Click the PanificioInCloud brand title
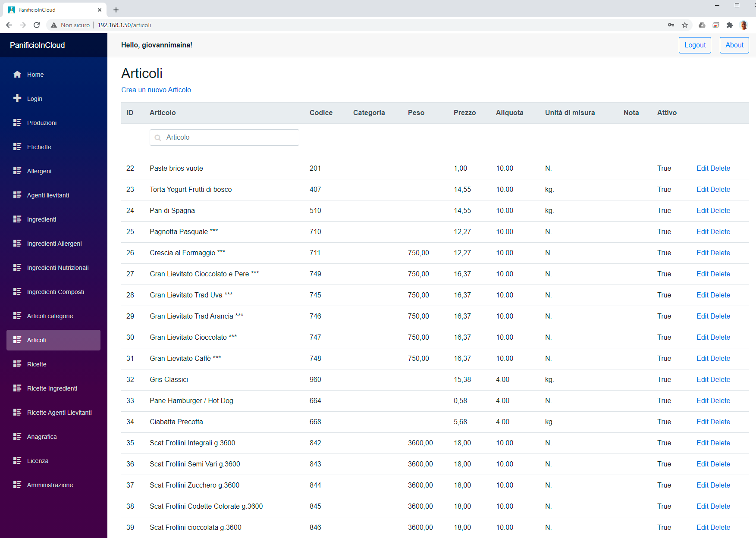The image size is (756, 538). coord(38,45)
